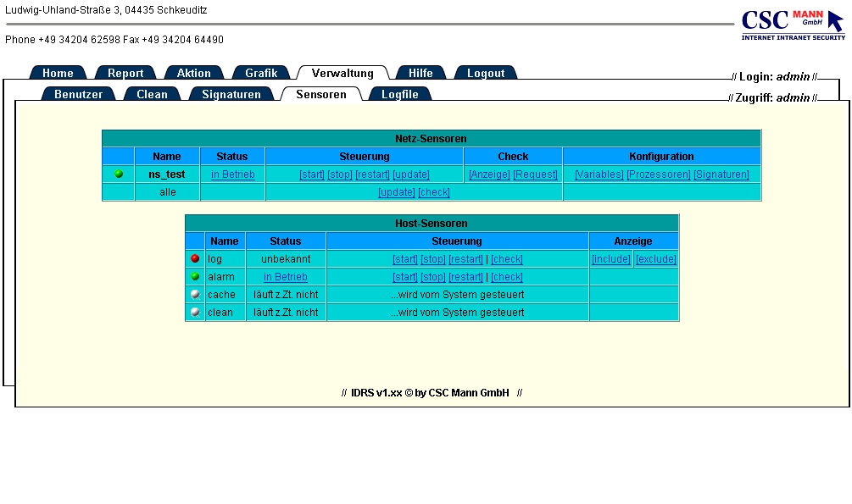852x504 pixels.
Task: Click the Logout tab
Action: tap(486, 73)
